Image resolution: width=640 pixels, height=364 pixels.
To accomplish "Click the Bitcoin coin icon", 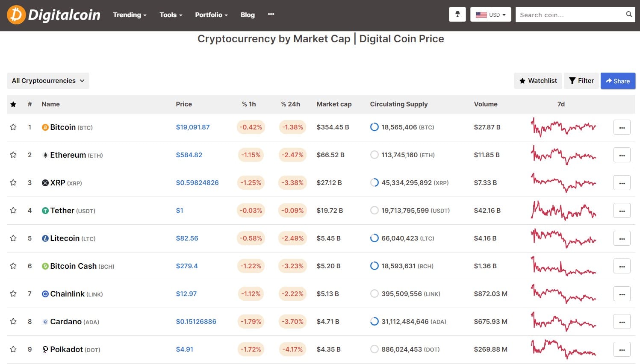I will click(x=45, y=127).
